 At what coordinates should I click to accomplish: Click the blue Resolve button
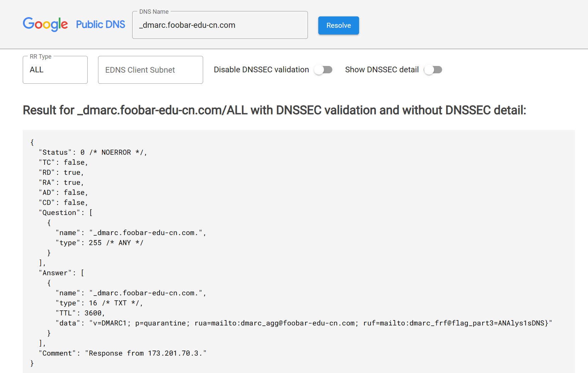[338, 25]
